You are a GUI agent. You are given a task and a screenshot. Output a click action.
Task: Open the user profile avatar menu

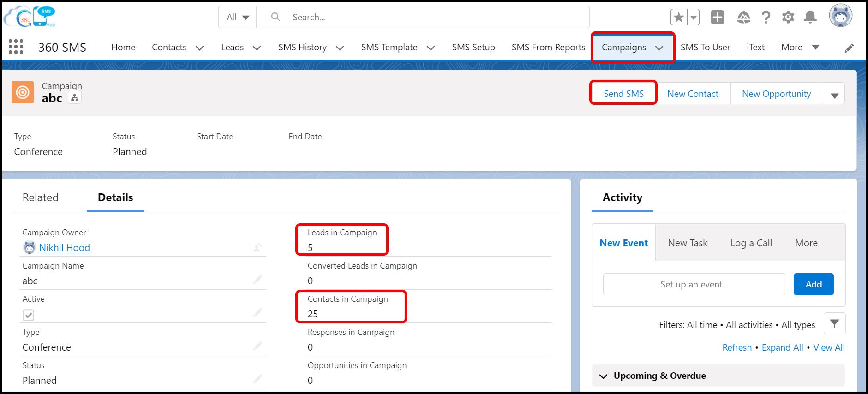point(840,16)
